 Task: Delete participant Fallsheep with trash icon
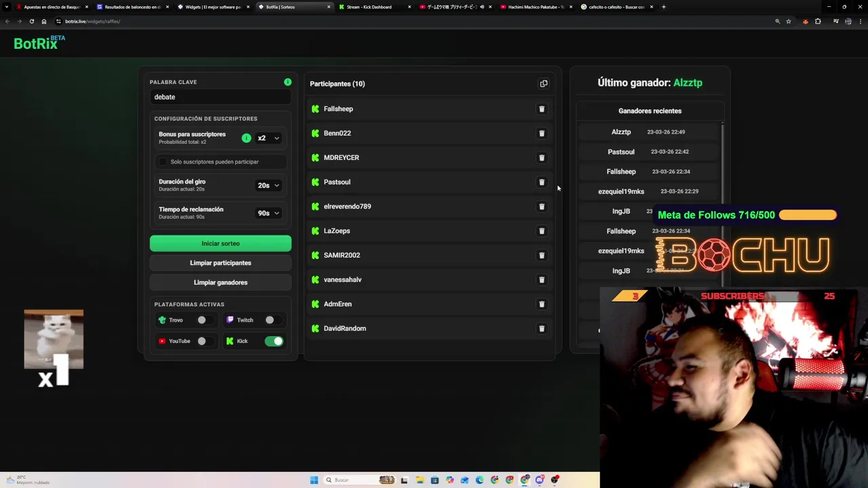541,109
